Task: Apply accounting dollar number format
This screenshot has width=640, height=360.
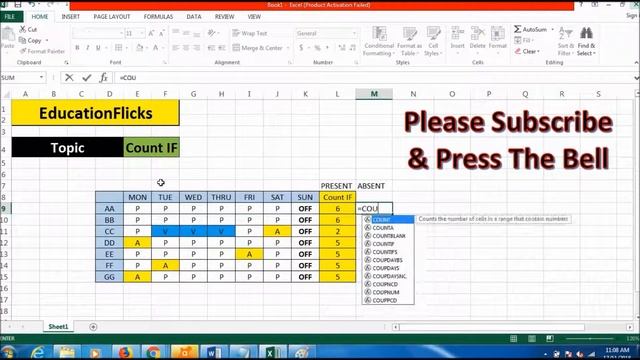Action: point(301,48)
